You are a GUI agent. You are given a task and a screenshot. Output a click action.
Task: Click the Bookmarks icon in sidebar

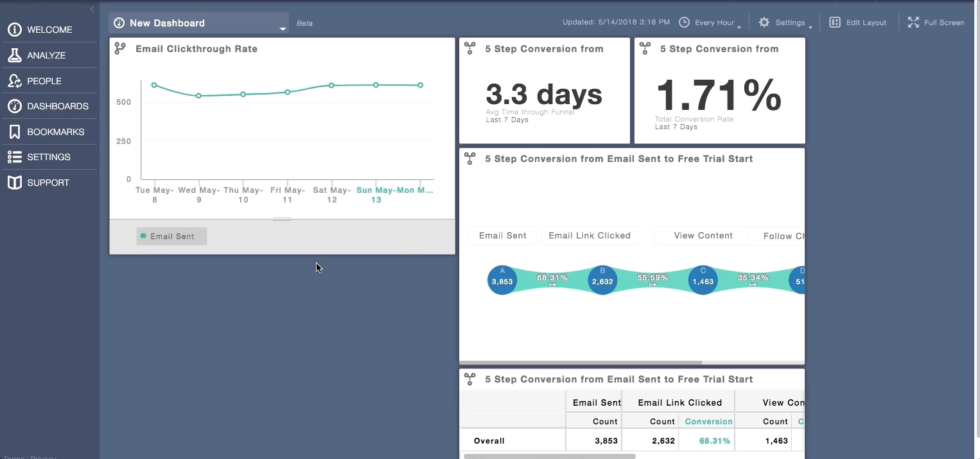coord(15,132)
